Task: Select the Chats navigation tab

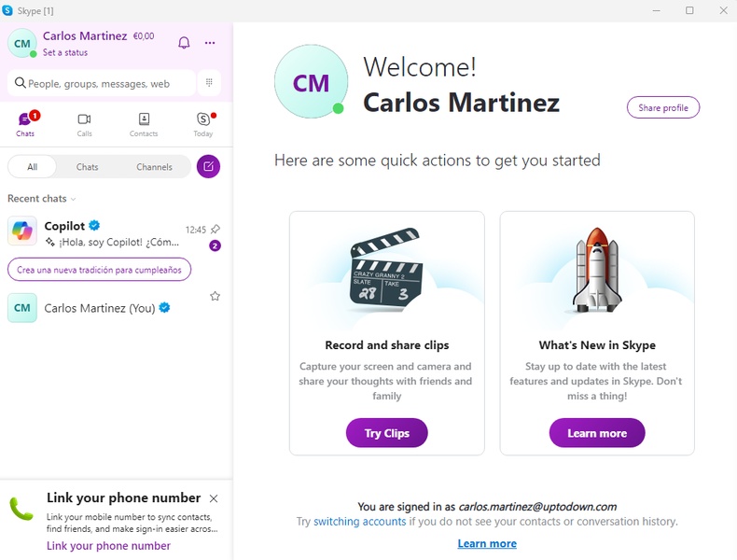Action: point(25,125)
